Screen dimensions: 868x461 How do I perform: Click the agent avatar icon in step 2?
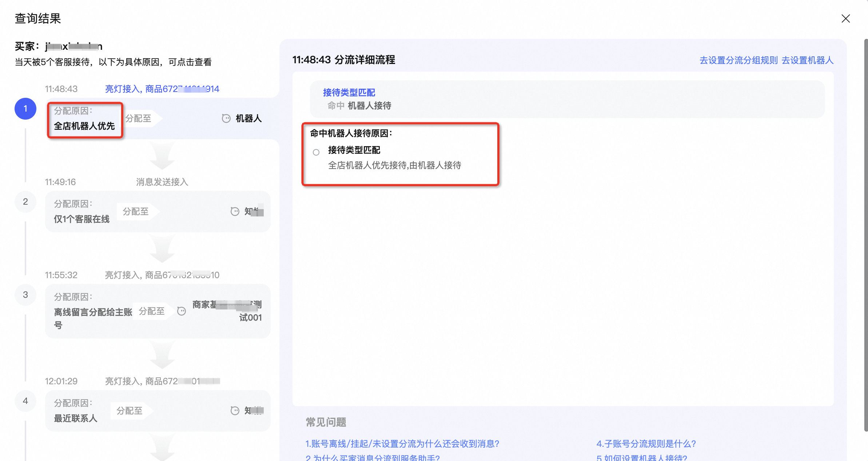click(x=235, y=212)
